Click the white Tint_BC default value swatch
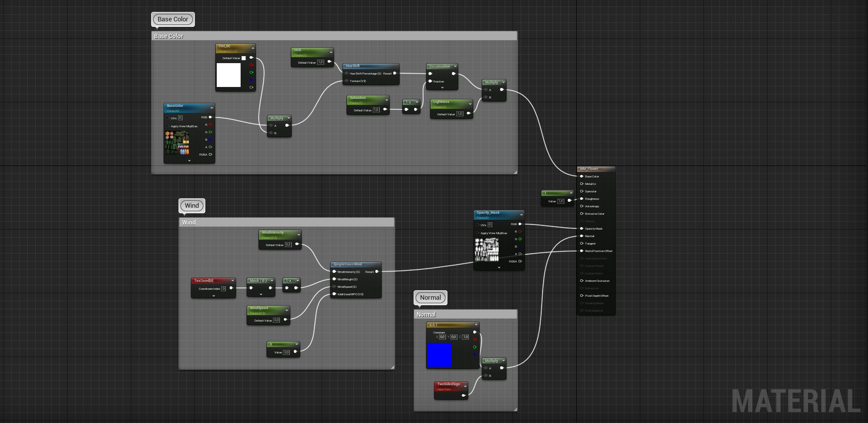This screenshot has height=423, width=868. coord(244,58)
